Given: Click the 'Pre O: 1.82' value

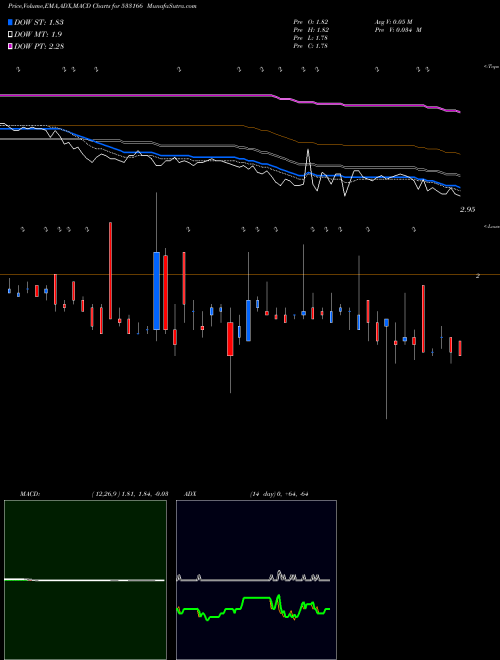Looking at the screenshot, I should pyautogui.click(x=311, y=22).
